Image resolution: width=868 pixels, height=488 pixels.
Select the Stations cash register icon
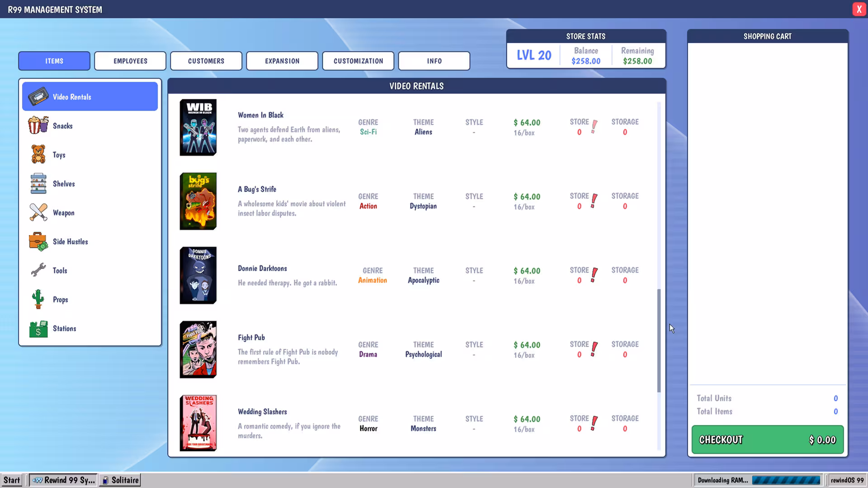click(x=38, y=328)
